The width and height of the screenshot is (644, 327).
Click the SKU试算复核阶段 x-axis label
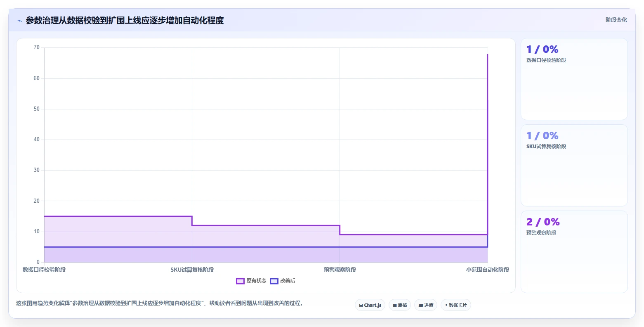click(192, 270)
